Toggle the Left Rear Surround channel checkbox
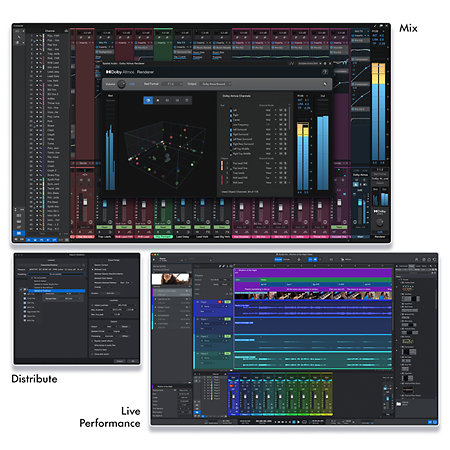This screenshot has width=450, height=450. 231,139
